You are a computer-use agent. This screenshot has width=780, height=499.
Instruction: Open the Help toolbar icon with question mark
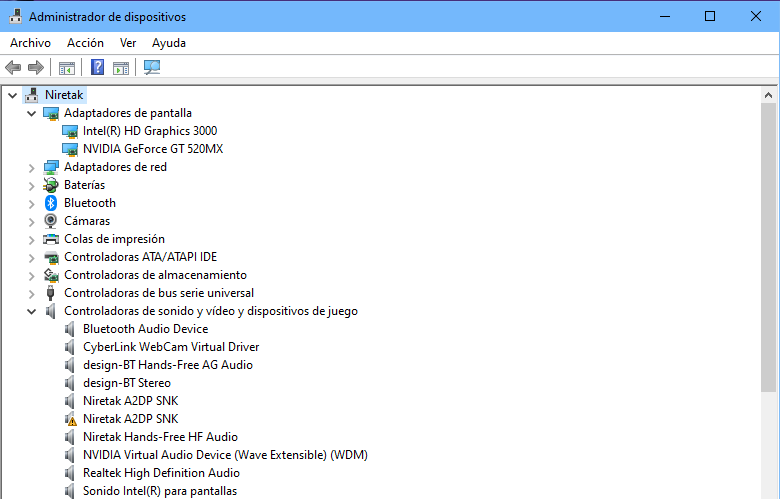click(x=98, y=67)
